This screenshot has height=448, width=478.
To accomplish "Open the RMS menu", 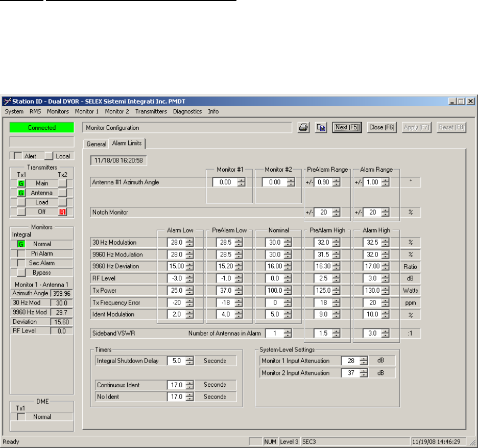I will [x=35, y=111].
